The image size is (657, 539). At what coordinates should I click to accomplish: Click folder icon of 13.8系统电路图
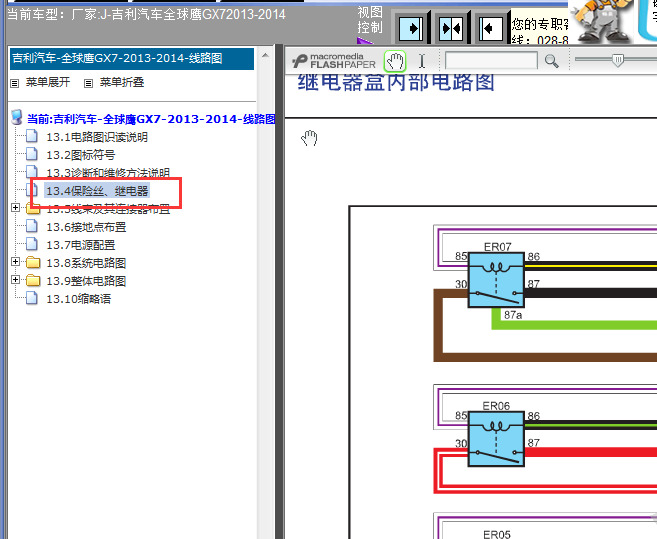(33, 263)
